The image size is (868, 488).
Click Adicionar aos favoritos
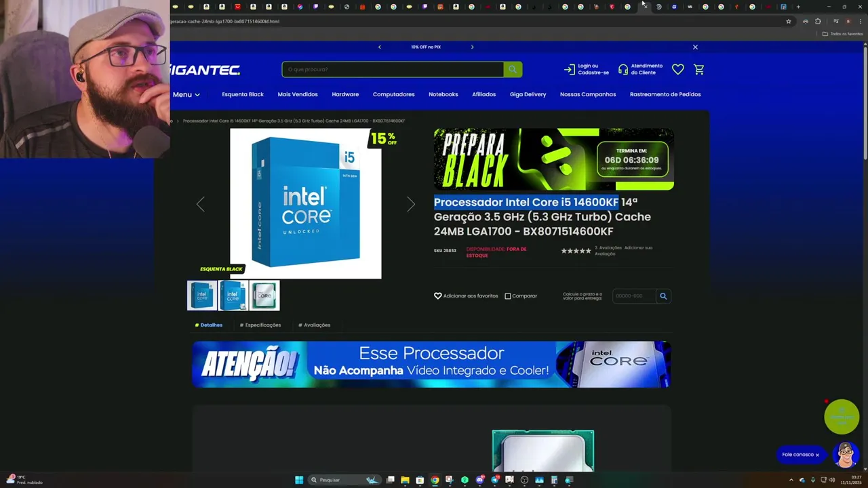point(466,296)
